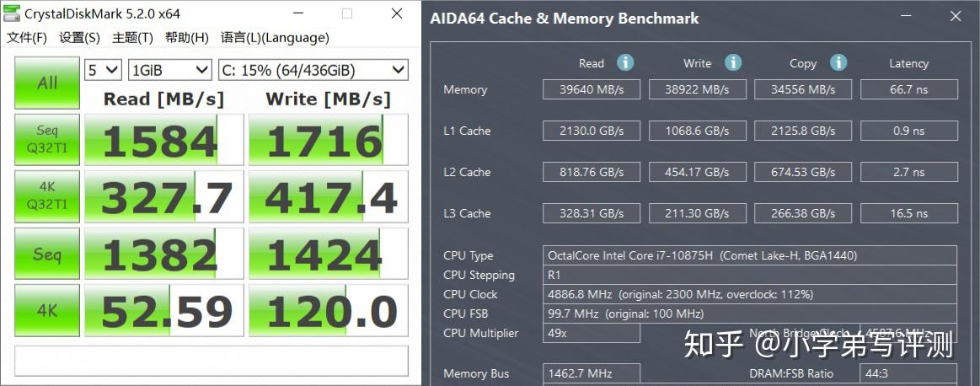980x386 pixels.
Task: Close the CrystalDiskMark window
Action: point(397,13)
